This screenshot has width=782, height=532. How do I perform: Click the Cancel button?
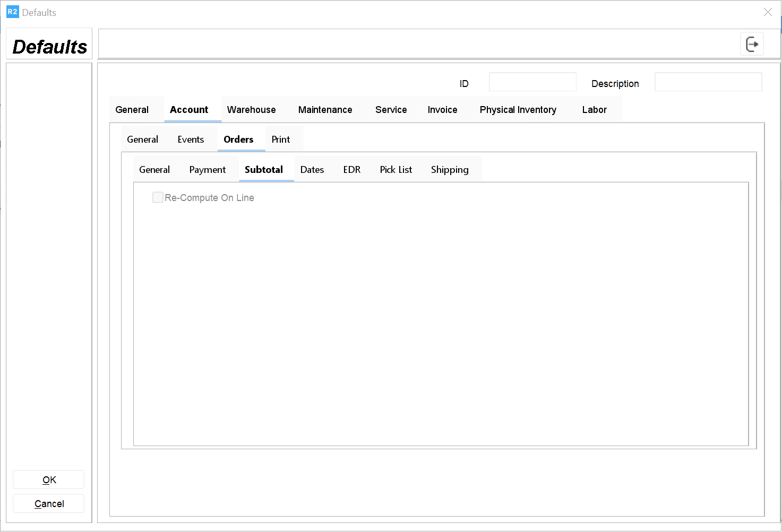[x=49, y=503]
